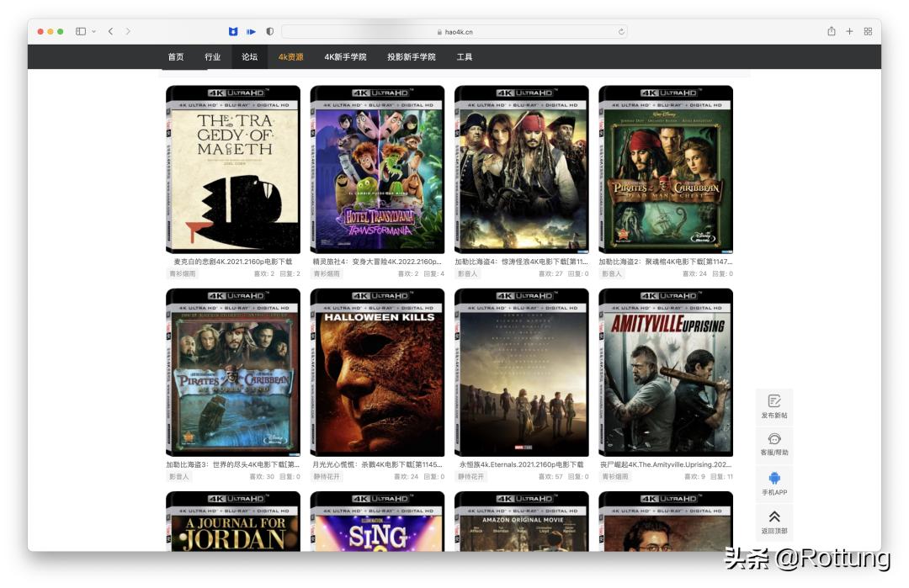Screen dimensions: 909x588
Task: Open the blue shield extension icon
Action: click(233, 31)
